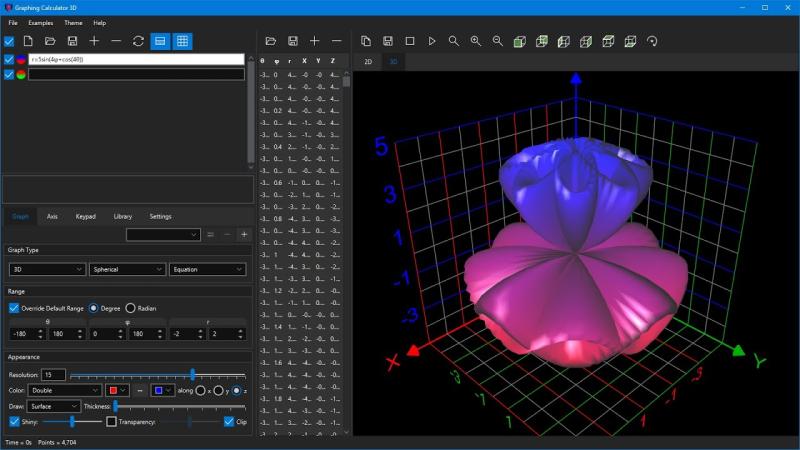Zoom out with the minus magnifier icon

(x=497, y=41)
